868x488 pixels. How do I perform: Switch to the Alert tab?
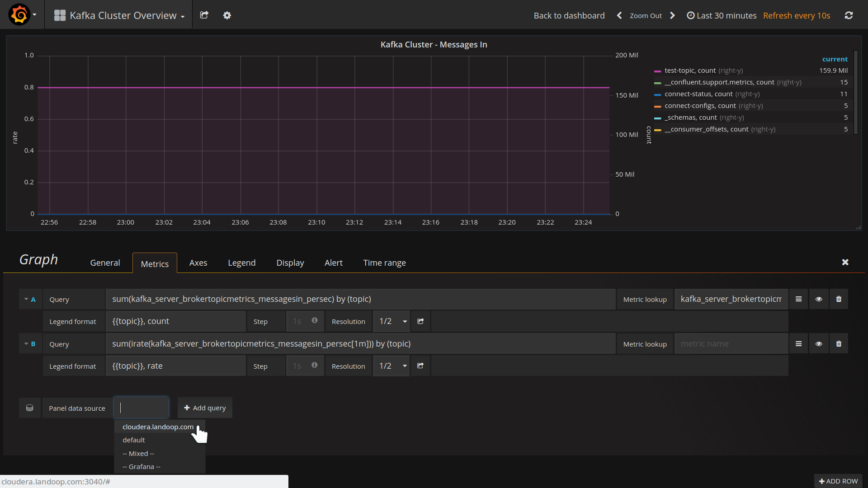click(334, 263)
